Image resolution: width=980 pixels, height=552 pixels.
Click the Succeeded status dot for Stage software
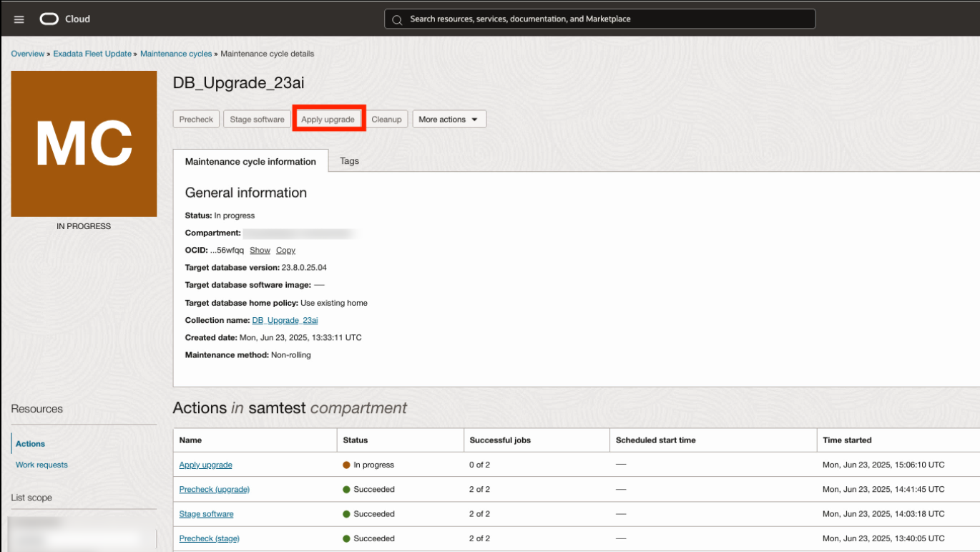click(348, 513)
